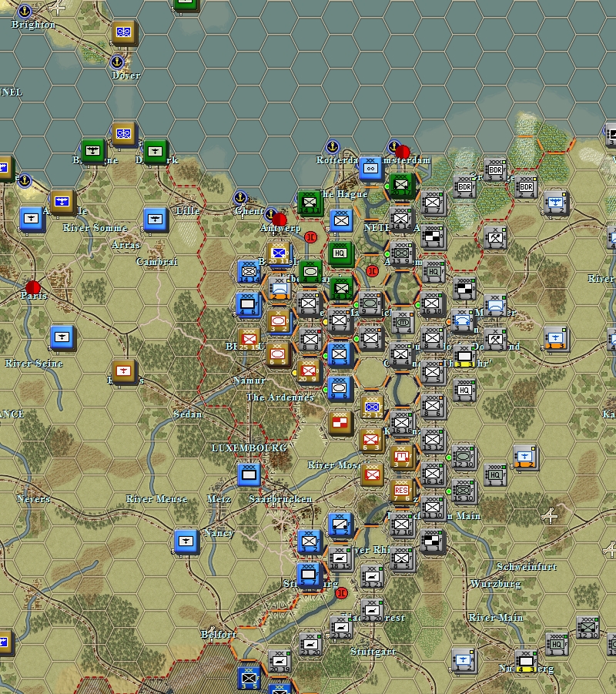Select brown RES reserve unit 7 6
The image size is (616, 694).
coord(402,491)
